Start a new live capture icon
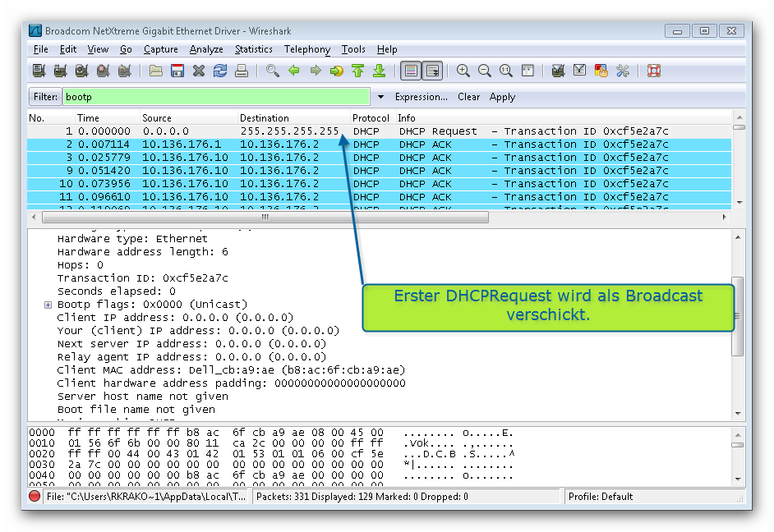This screenshot has width=774, height=532. [82, 71]
